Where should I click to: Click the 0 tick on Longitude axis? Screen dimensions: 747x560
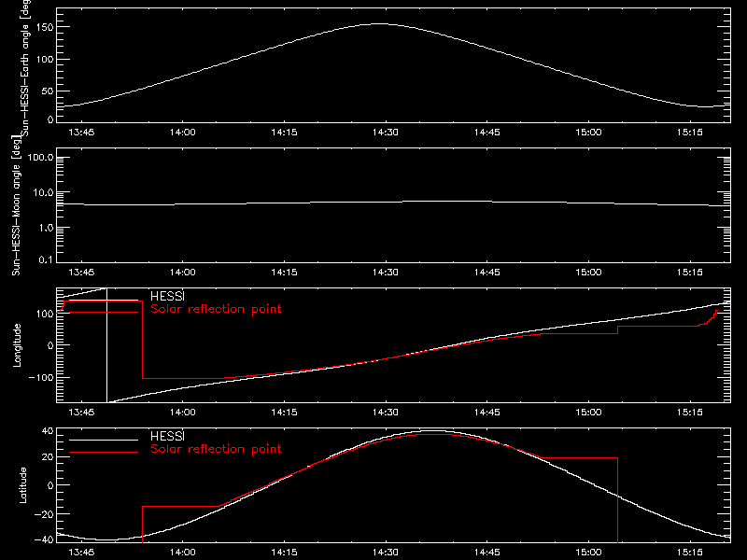point(51,345)
